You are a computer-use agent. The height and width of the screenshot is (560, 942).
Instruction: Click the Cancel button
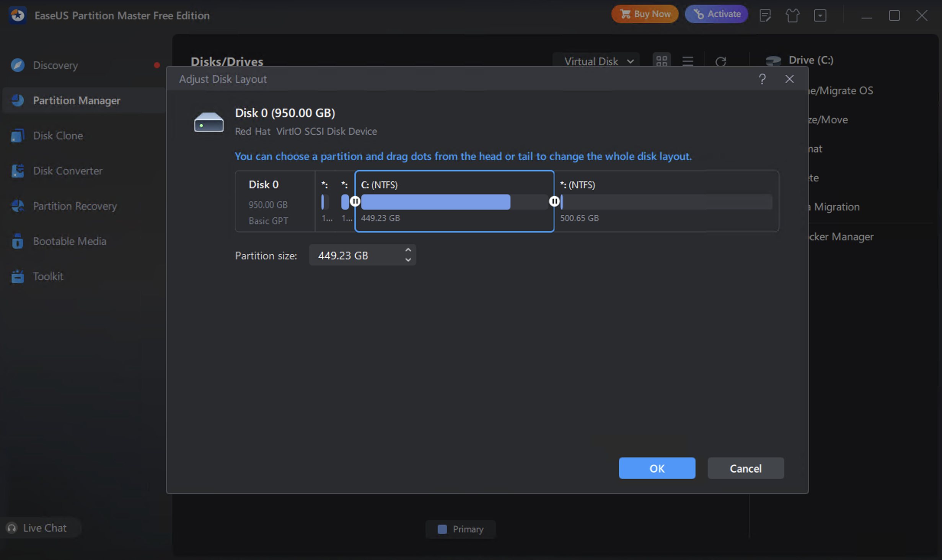[745, 468]
